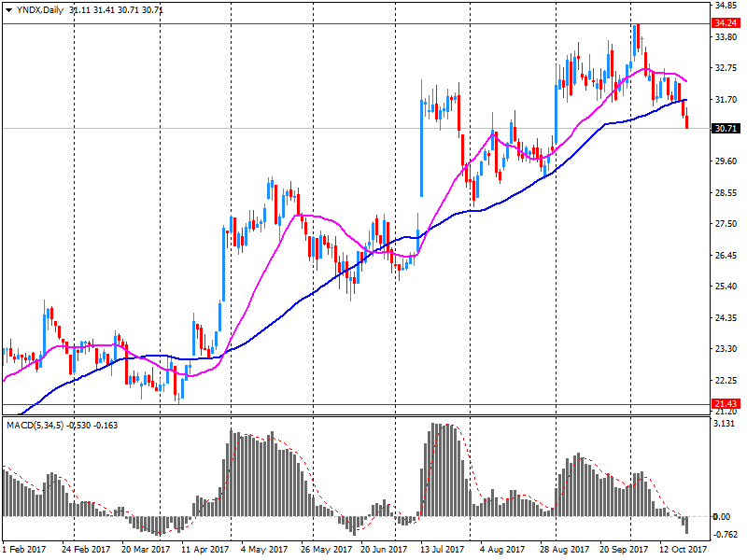
Task: Click the 20 Mar 2017 date label
Action: pos(146,550)
